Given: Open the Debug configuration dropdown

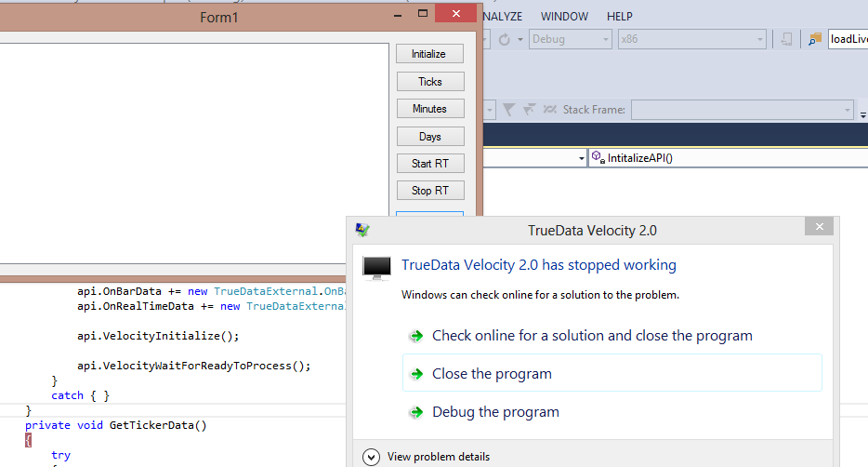Looking at the screenshot, I should click(570, 39).
